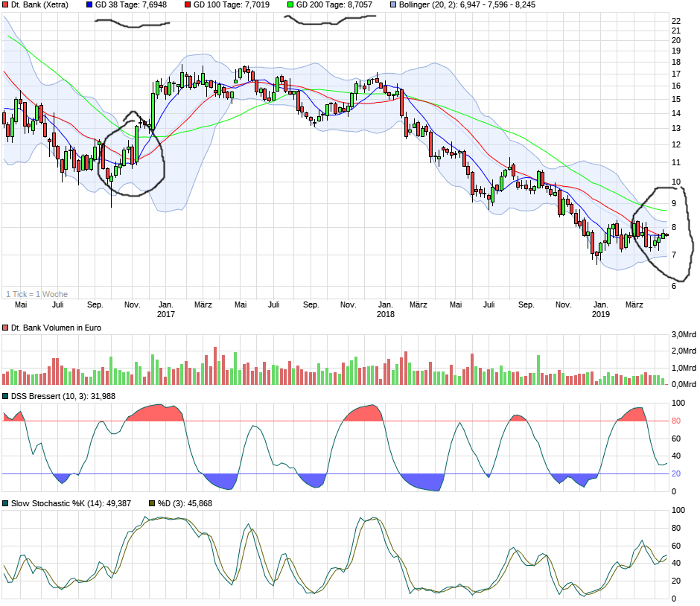Click the red 80 level on DSS axis
Screen dimensions: 700x606
676,421
